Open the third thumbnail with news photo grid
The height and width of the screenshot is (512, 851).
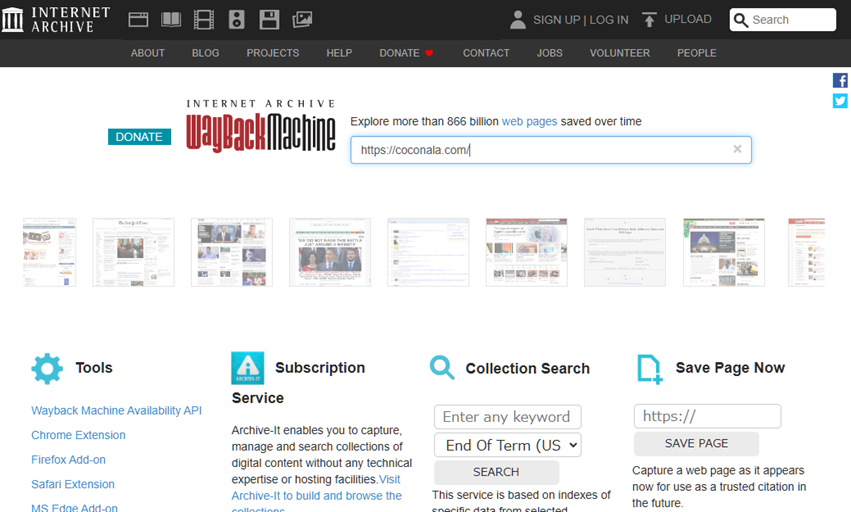(x=232, y=252)
